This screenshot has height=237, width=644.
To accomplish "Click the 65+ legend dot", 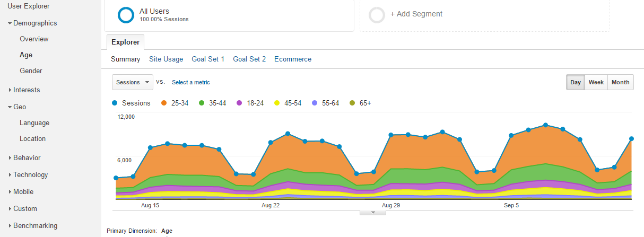I will tap(352, 103).
